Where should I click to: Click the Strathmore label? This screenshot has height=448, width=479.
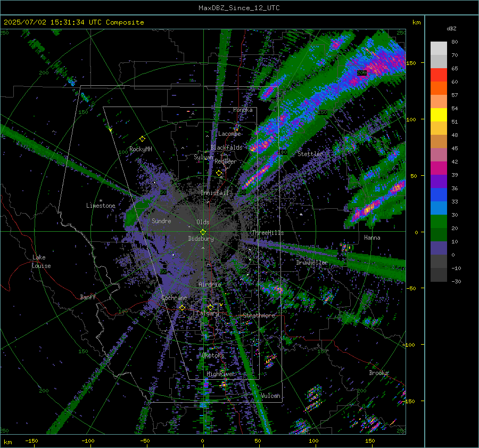pyautogui.click(x=259, y=315)
